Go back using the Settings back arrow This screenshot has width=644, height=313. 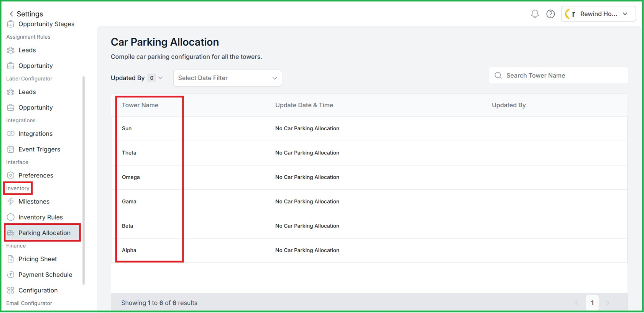point(11,14)
